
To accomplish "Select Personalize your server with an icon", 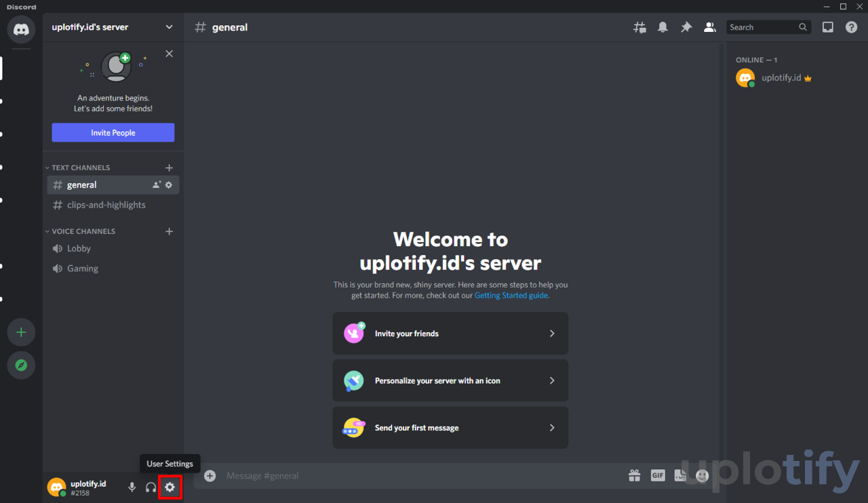I will 450,380.
